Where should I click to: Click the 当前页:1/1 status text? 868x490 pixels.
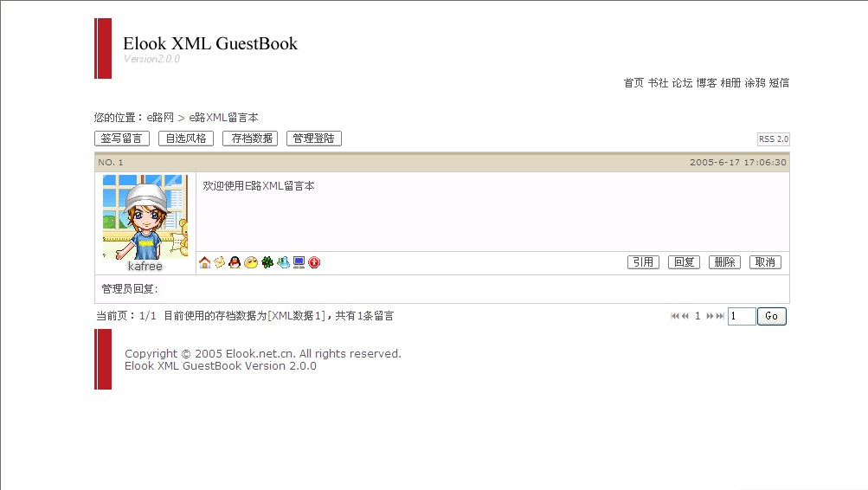pyautogui.click(x=126, y=316)
